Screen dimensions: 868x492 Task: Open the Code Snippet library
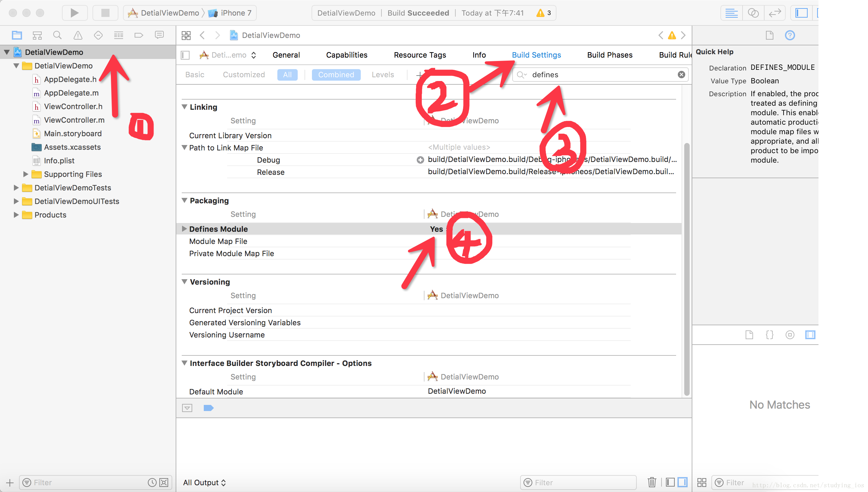(x=770, y=335)
